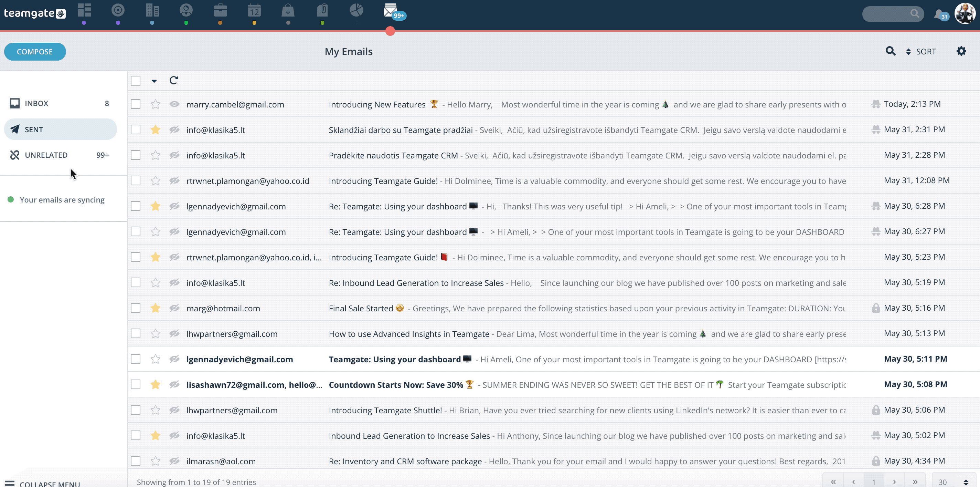Open the deals briefcase icon
Screen dimensions: 980x487
[220, 10]
